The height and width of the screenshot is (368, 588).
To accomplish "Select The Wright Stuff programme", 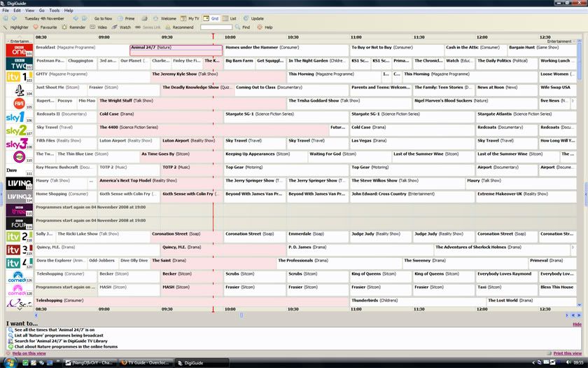I will 192,104.
